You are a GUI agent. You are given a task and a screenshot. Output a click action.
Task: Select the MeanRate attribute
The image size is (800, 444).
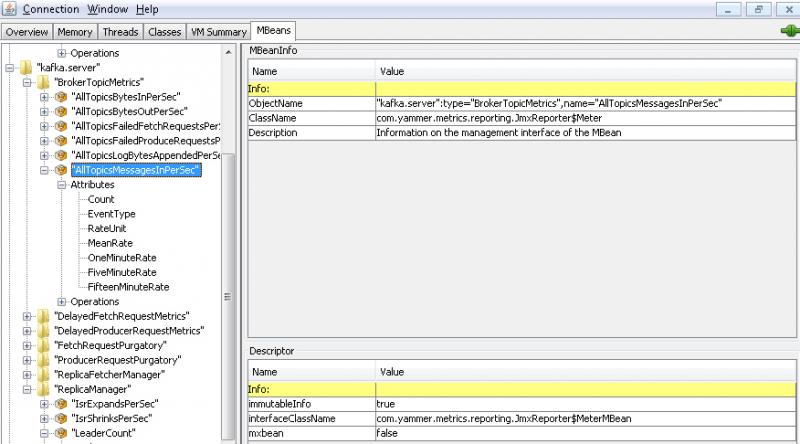click(x=108, y=243)
